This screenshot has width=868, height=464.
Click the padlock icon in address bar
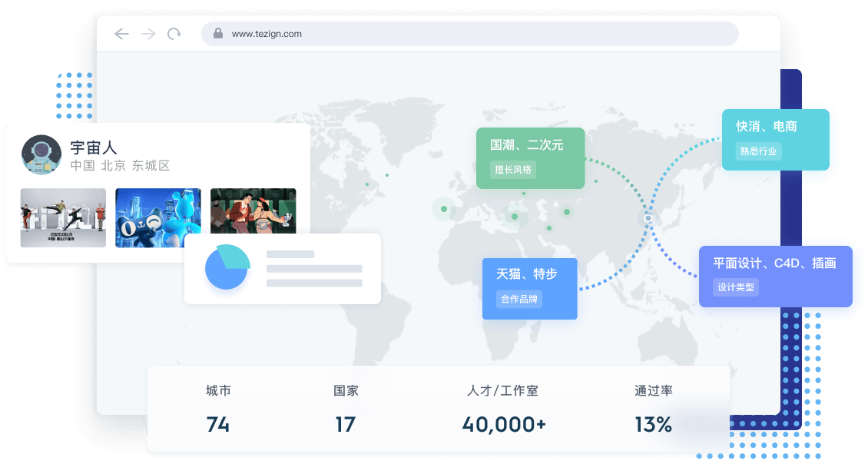click(218, 34)
